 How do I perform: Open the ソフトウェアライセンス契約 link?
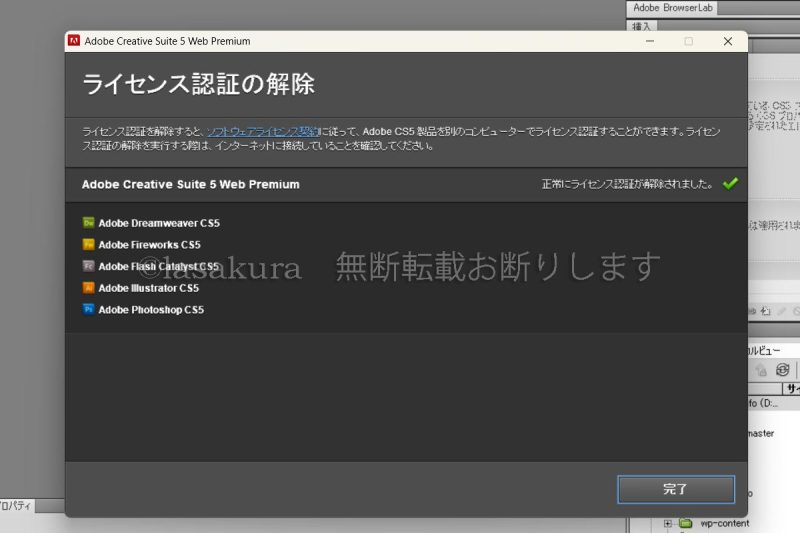click(x=263, y=132)
